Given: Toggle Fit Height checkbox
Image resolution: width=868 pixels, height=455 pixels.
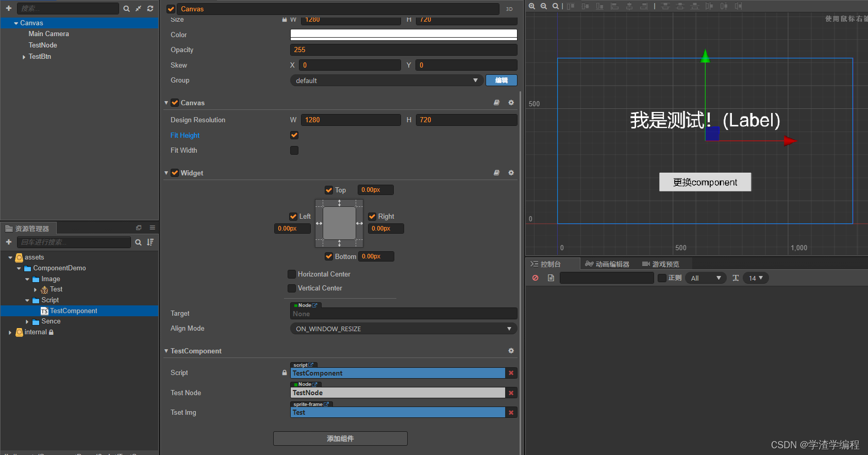Looking at the screenshot, I should pos(294,135).
